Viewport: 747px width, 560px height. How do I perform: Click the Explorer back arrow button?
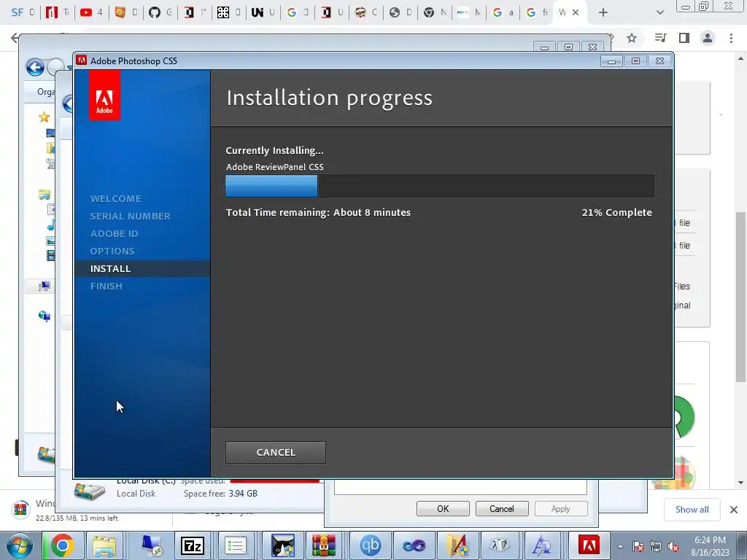pyautogui.click(x=35, y=67)
